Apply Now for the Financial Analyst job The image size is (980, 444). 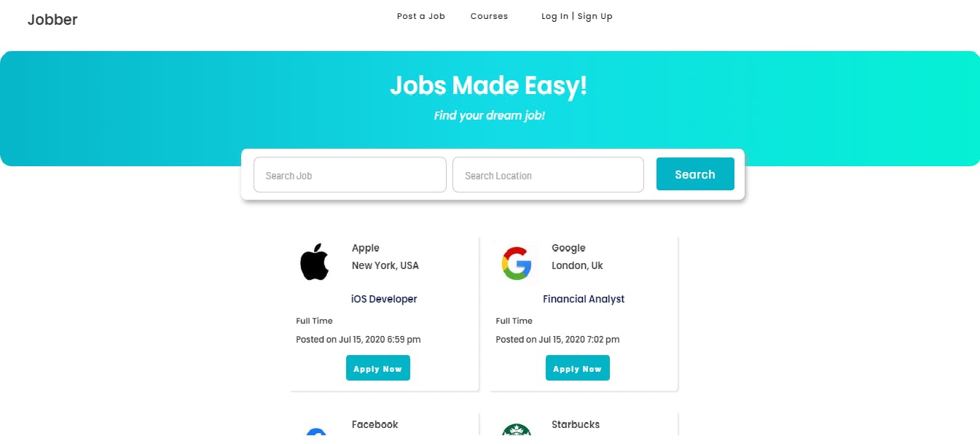(x=577, y=368)
